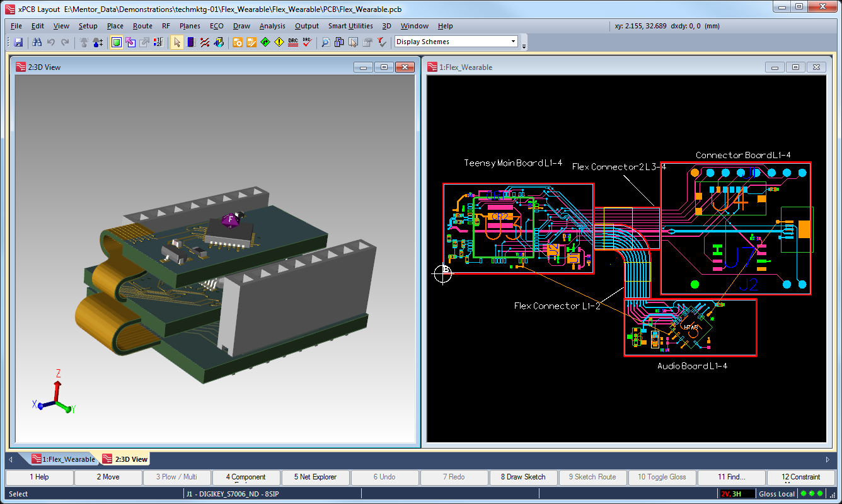Expand the toolbar options overflow arrow
This screenshot has width=842, height=504.
coord(524,45)
